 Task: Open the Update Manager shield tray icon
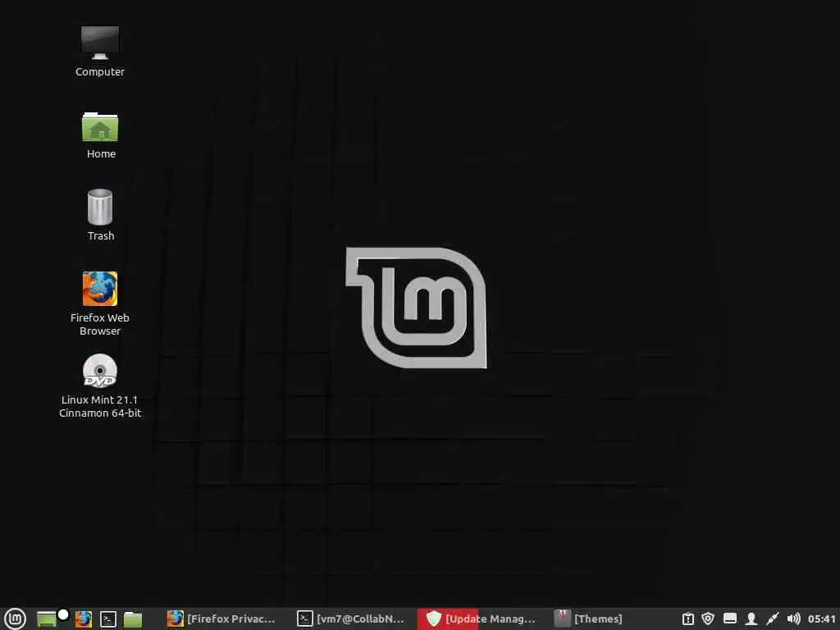(708, 619)
